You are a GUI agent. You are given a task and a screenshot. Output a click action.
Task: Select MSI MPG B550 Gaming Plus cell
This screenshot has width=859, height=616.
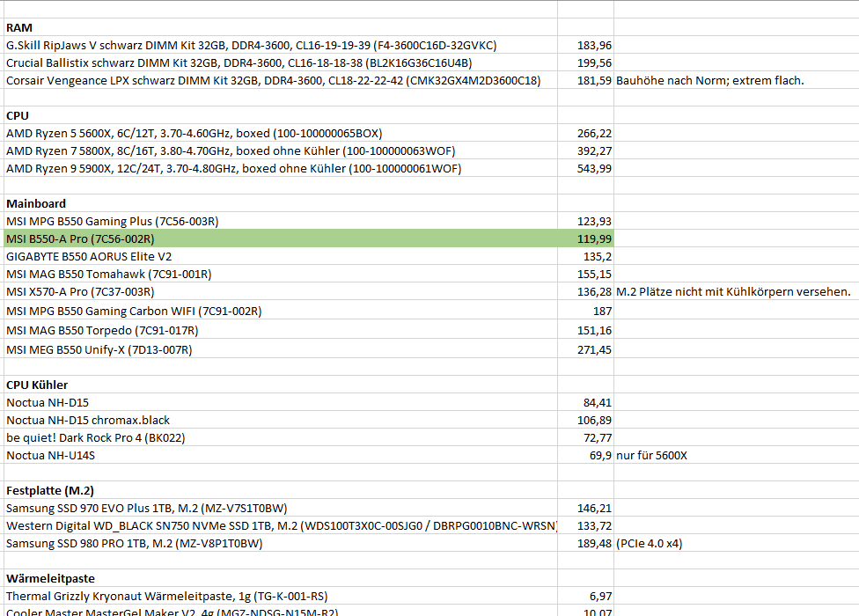click(281, 221)
